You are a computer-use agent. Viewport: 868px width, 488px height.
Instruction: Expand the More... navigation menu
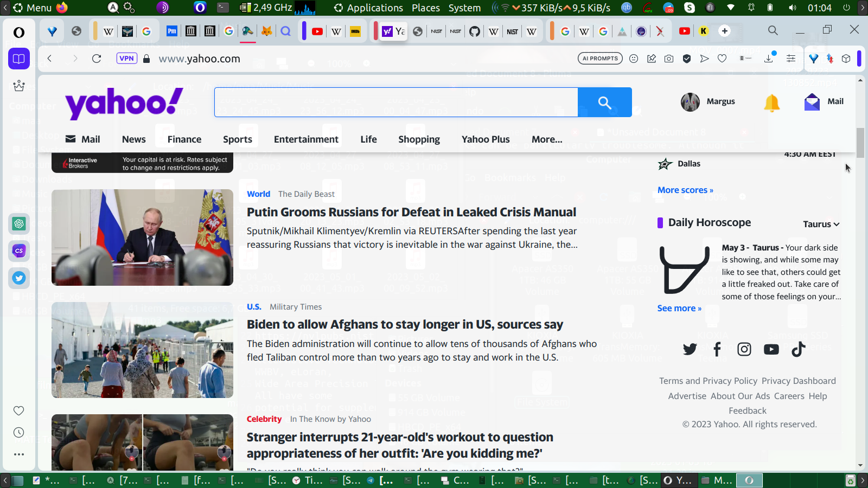click(547, 139)
